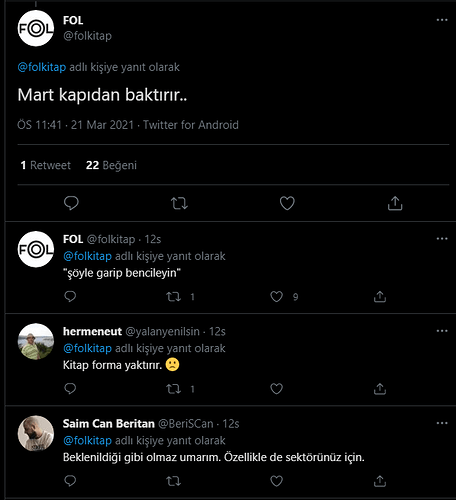Retweet the "şöyle garip bencileyin" reply
Screen dimensions: 456x500
coord(173,296)
